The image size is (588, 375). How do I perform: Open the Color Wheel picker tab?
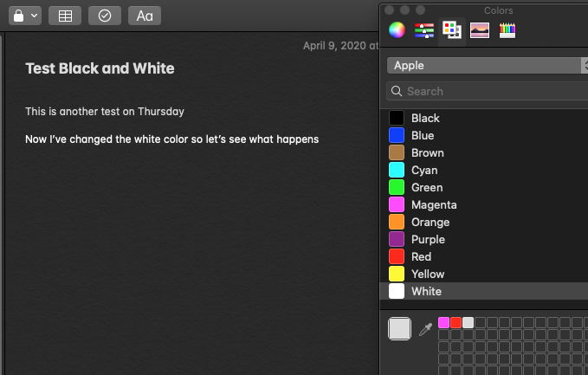coord(397,30)
